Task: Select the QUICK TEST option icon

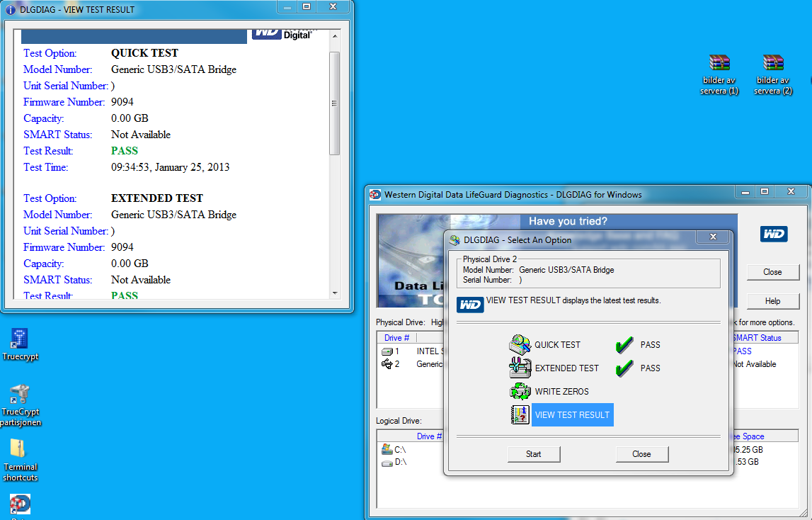Action: pos(520,345)
